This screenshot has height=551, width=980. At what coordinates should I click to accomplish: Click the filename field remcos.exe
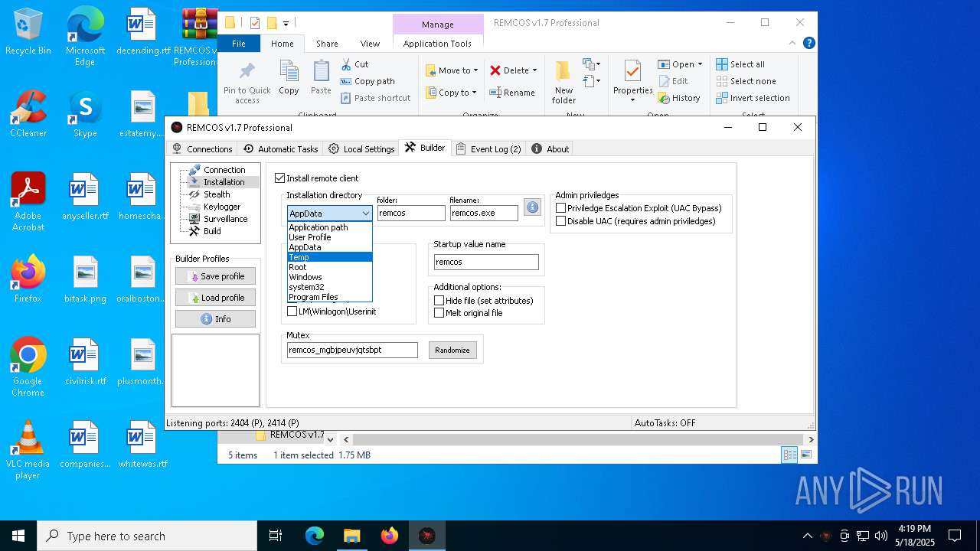pos(484,214)
